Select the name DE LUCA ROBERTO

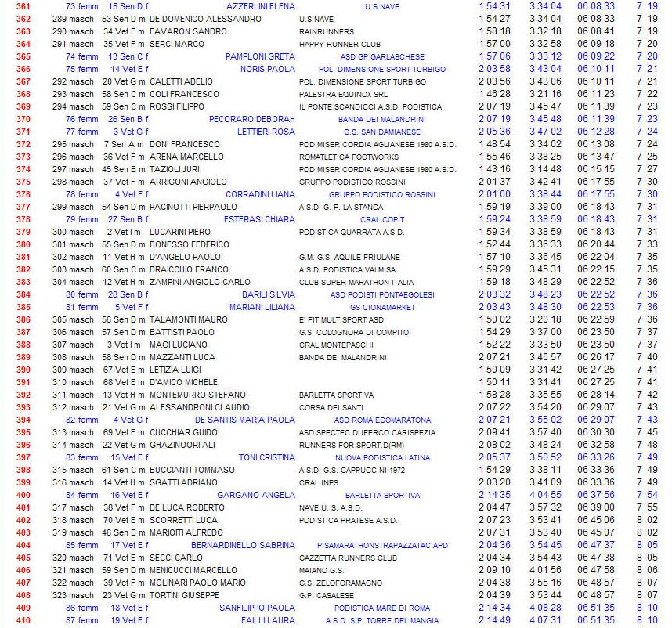tap(187, 507)
